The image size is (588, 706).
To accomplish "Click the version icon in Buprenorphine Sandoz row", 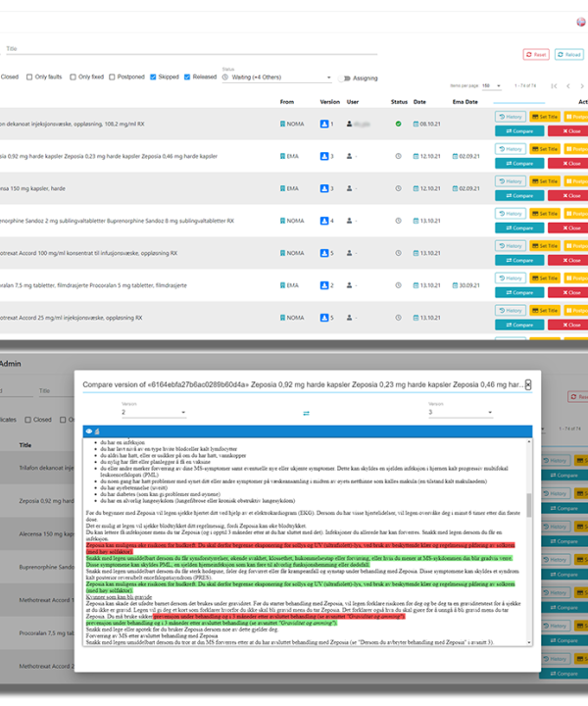I will click(324, 221).
